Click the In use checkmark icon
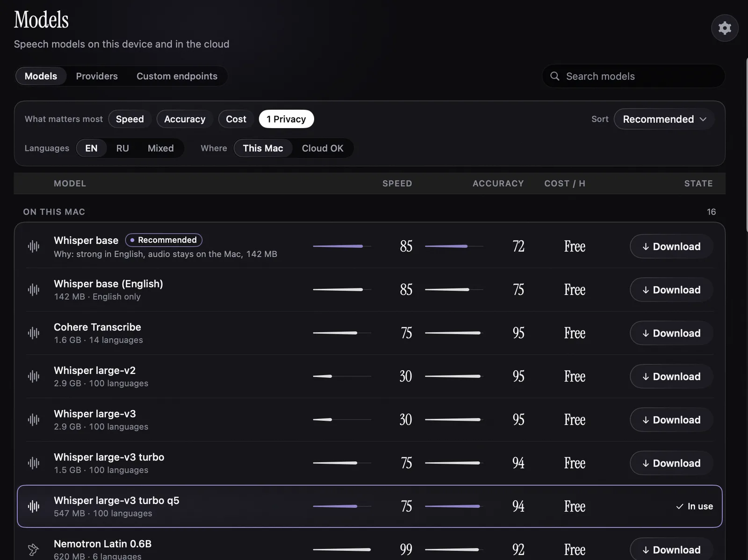Screen dimensions: 748x560 coord(680,506)
